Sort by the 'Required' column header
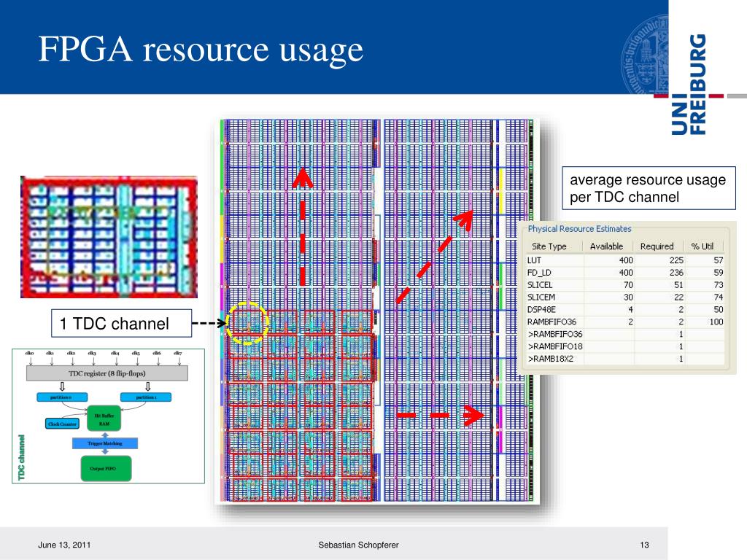Image resolution: width=747 pixels, height=560 pixels. (x=657, y=246)
